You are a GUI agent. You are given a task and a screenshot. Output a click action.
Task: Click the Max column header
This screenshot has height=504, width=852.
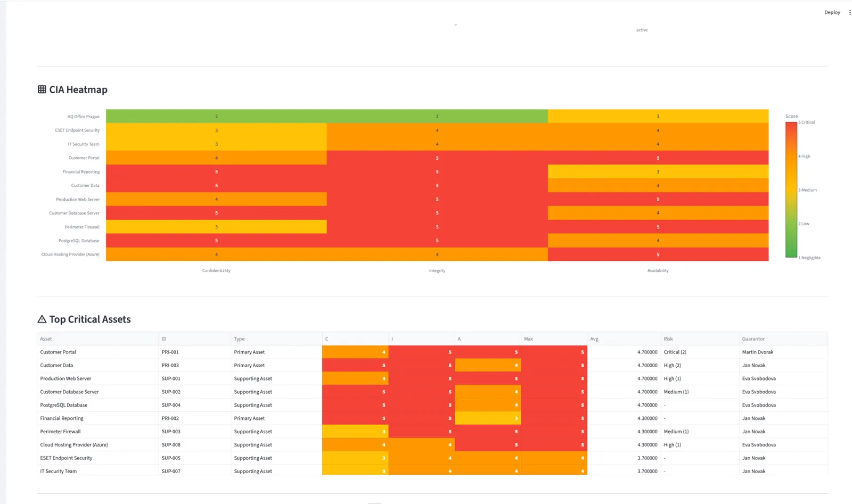coord(554,338)
